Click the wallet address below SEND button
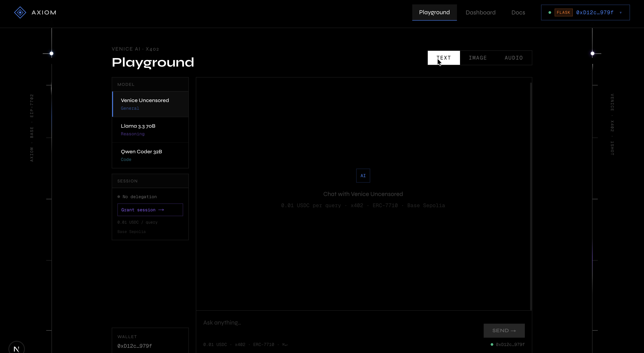 (510, 344)
